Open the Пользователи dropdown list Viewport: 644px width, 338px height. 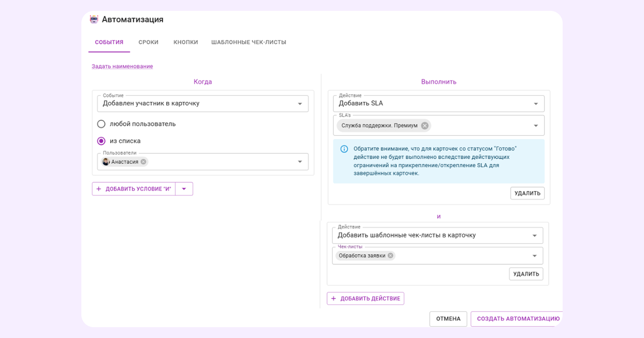point(300,162)
